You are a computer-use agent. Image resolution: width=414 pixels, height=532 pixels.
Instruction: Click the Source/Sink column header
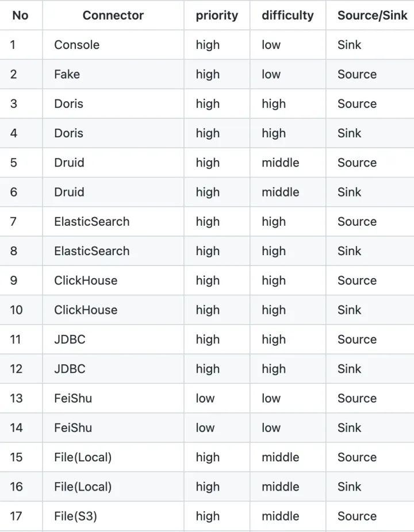tap(372, 16)
